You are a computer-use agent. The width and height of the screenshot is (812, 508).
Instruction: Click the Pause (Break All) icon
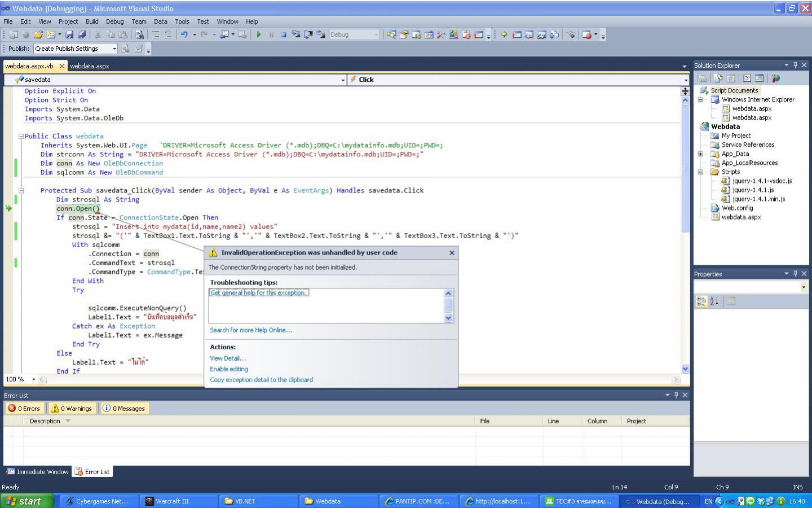pos(271,34)
